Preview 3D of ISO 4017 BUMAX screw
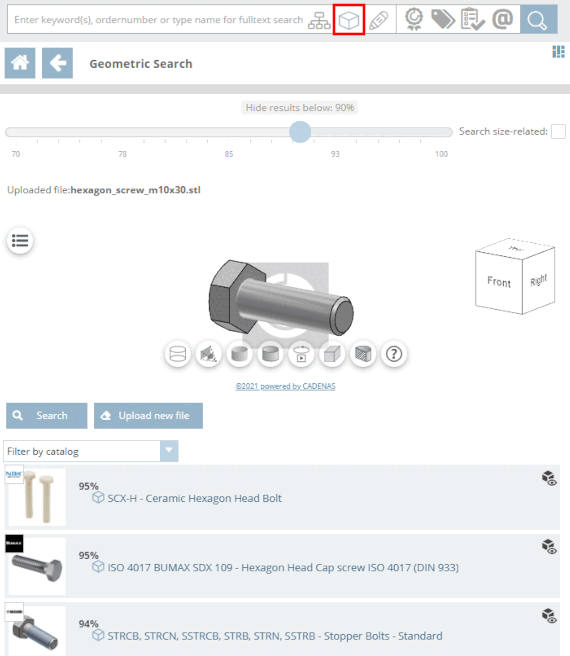570x656 pixels. click(x=549, y=546)
